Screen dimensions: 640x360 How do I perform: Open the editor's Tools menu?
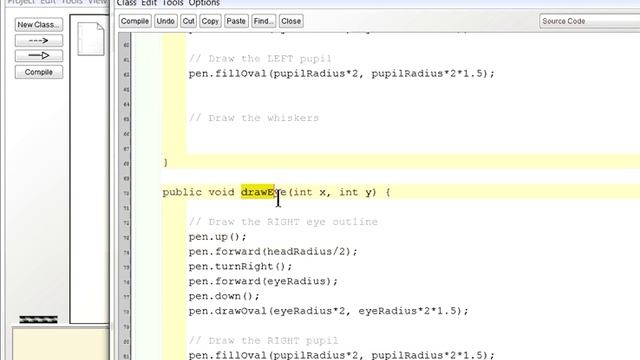(172, 3)
